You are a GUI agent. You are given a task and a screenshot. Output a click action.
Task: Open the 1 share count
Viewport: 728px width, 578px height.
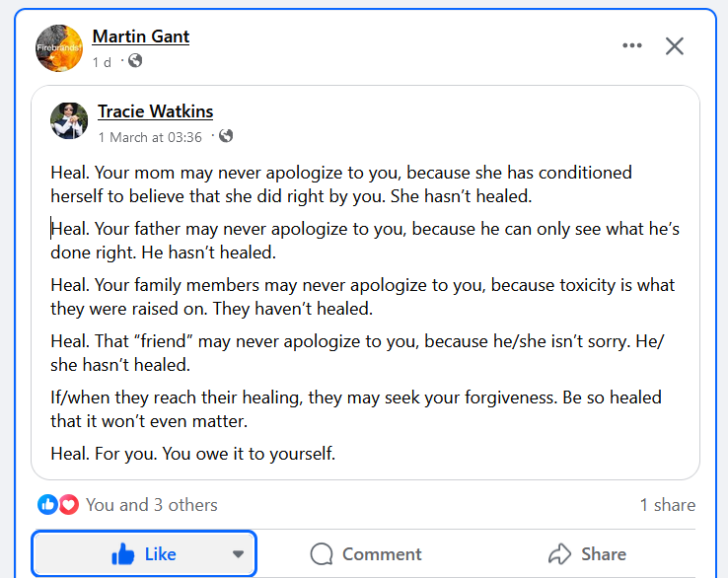667,505
